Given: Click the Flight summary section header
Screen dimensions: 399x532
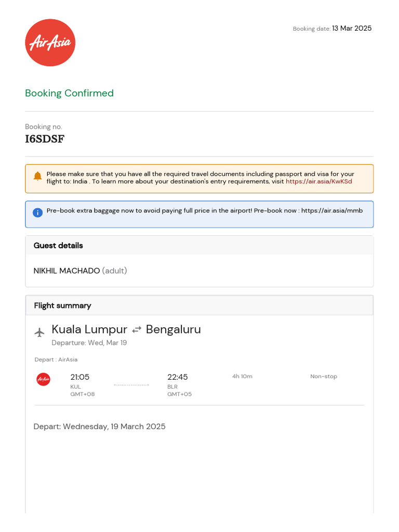Looking at the screenshot, I should point(62,305).
